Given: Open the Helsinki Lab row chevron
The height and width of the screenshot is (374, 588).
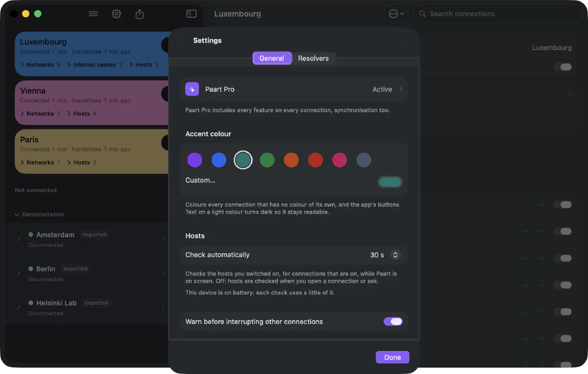Looking at the screenshot, I should pyautogui.click(x=163, y=308).
